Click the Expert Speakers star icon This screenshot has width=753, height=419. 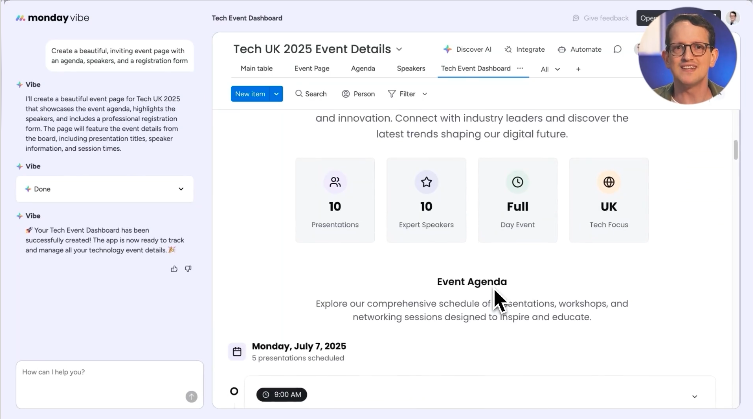[426, 182]
